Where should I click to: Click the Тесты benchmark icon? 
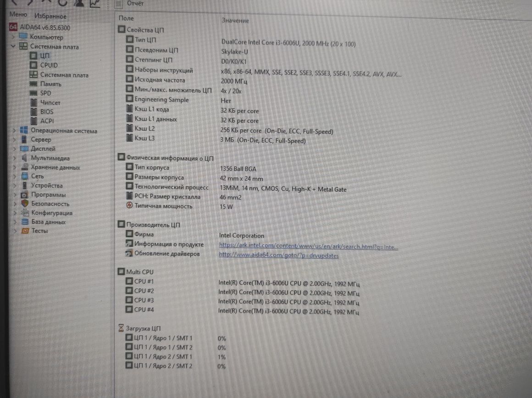pyautogui.click(x=25, y=231)
